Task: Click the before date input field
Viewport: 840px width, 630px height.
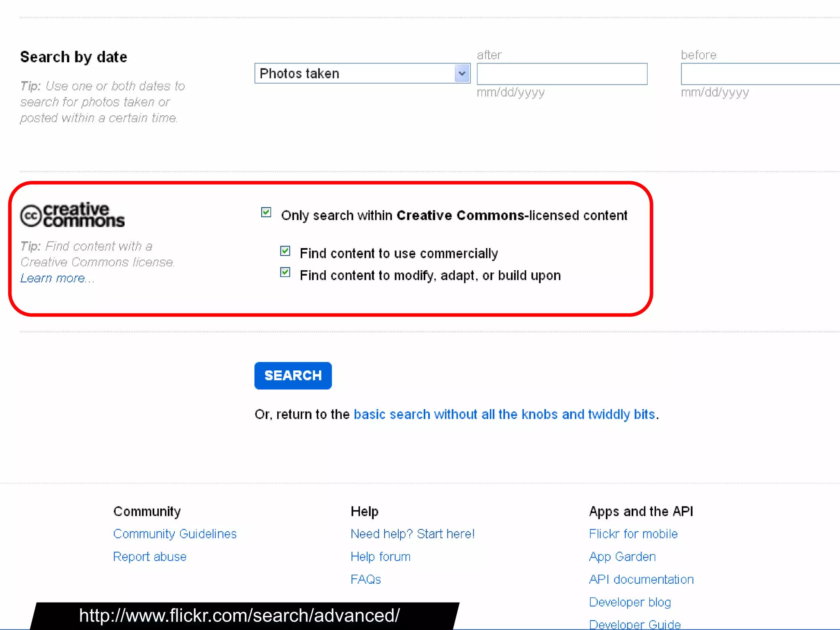Action: pyautogui.click(x=760, y=74)
